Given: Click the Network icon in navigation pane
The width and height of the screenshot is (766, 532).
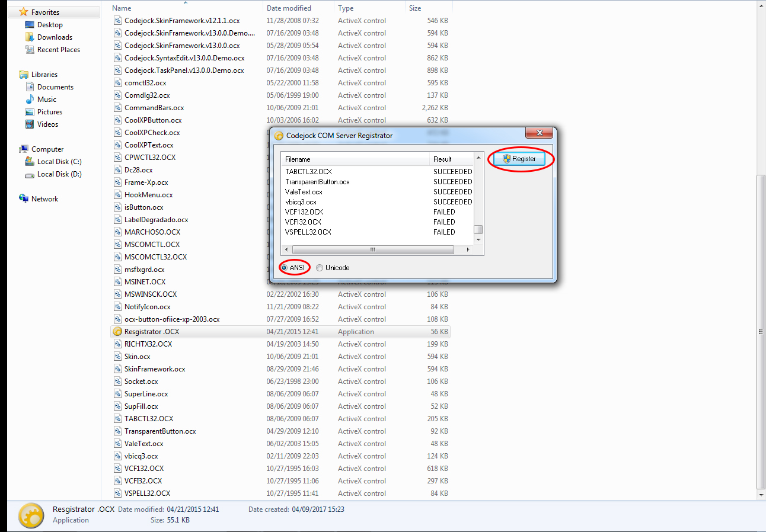Looking at the screenshot, I should click(24, 199).
